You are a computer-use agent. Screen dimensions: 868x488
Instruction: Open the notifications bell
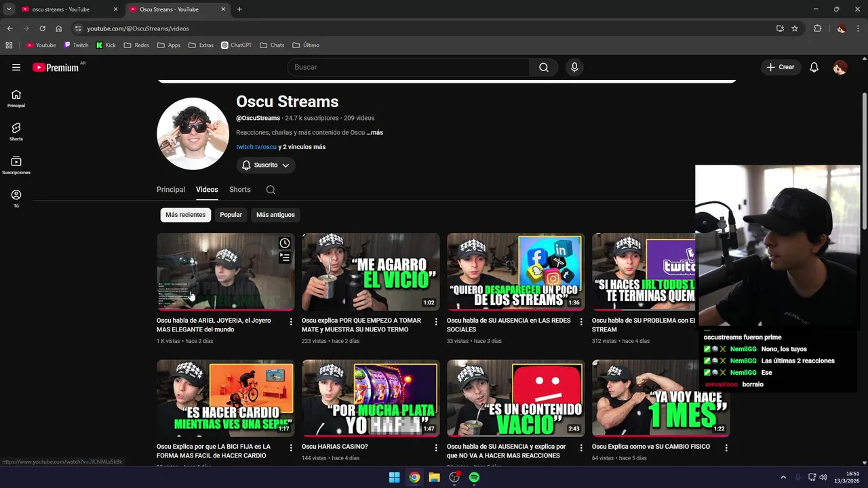point(814,67)
